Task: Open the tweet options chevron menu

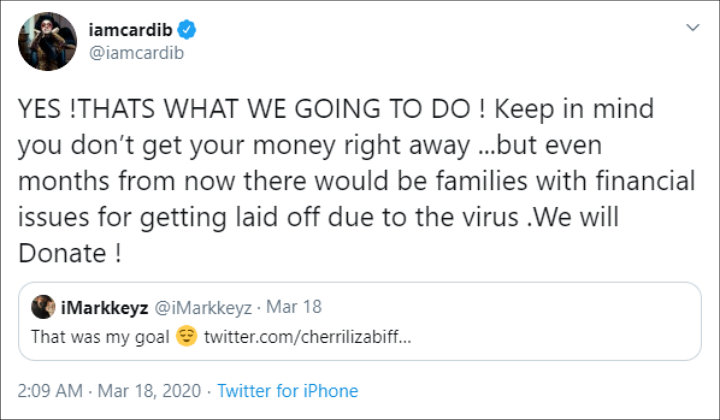Action: tap(692, 28)
